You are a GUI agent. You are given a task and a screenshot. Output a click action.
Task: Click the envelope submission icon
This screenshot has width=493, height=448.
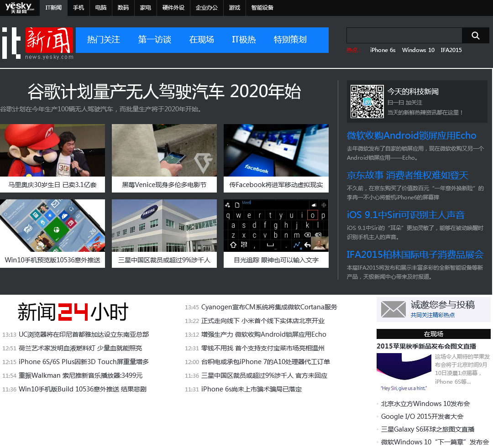(393, 309)
